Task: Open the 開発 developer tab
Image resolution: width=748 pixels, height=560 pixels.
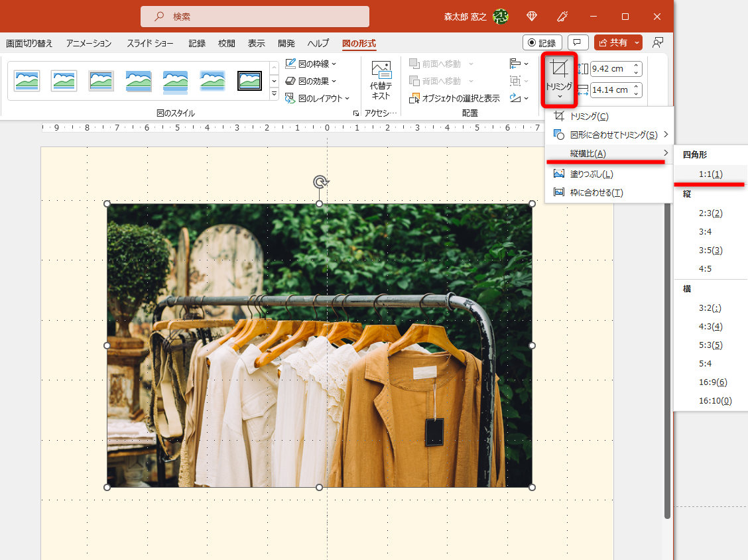Action: point(286,43)
